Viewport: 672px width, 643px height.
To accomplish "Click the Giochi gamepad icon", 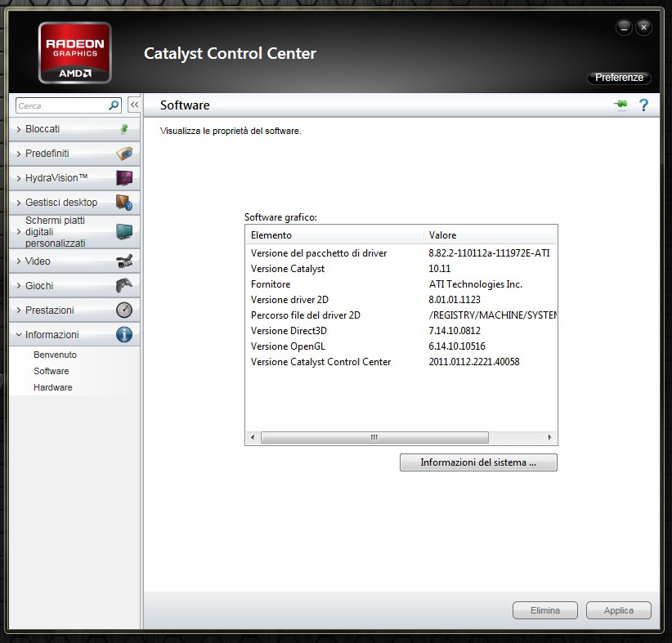I will pyautogui.click(x=124, y=285).
